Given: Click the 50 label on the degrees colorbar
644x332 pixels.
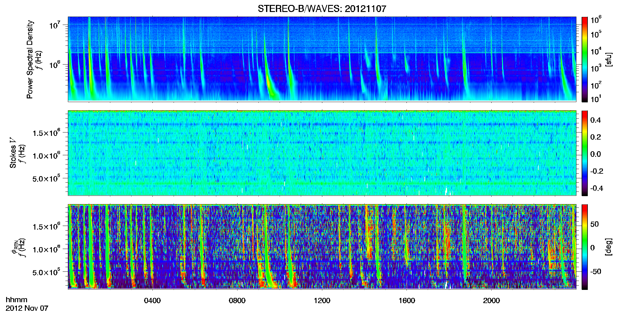Looking at the screenshot, I should click(595, 224).
